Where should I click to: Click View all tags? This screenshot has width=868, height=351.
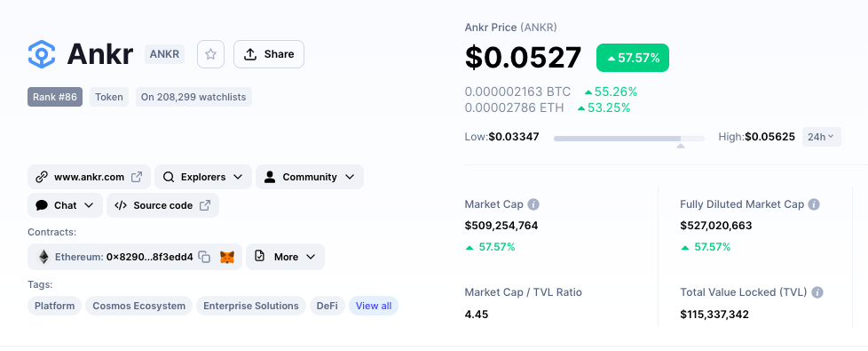coord(373,306)
